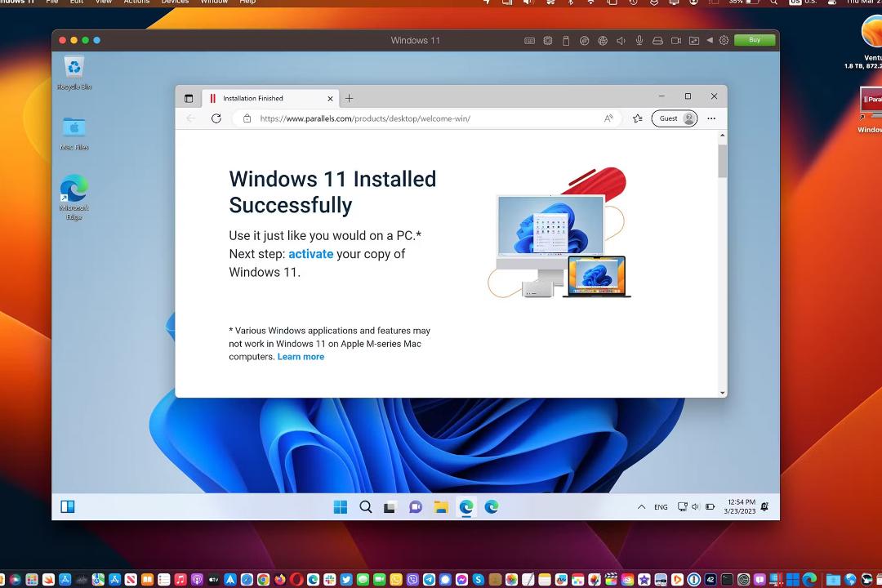The width and height of the screenshot is (882, 588).
Task: Close the Installation Finished tab
Action: [330, 99]
